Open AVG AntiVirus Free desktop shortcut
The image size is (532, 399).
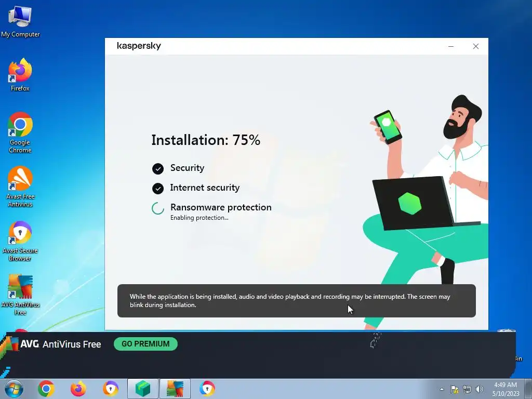(x=20, y=295)
